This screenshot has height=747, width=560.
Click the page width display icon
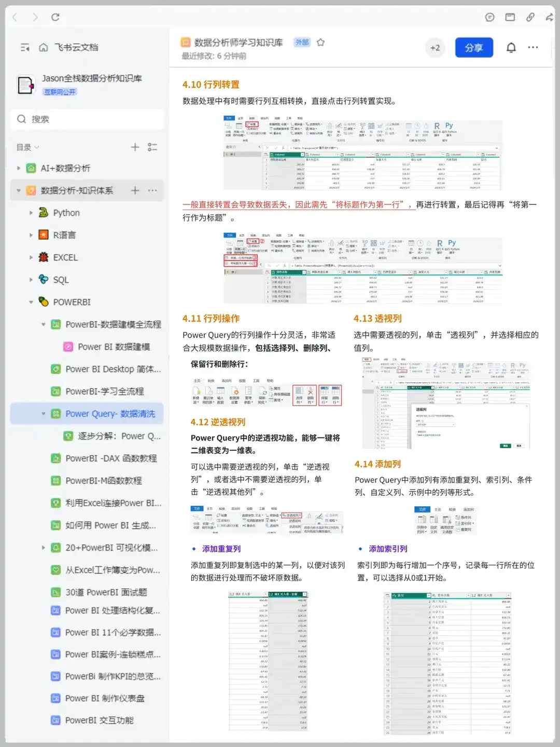point(509,17)
